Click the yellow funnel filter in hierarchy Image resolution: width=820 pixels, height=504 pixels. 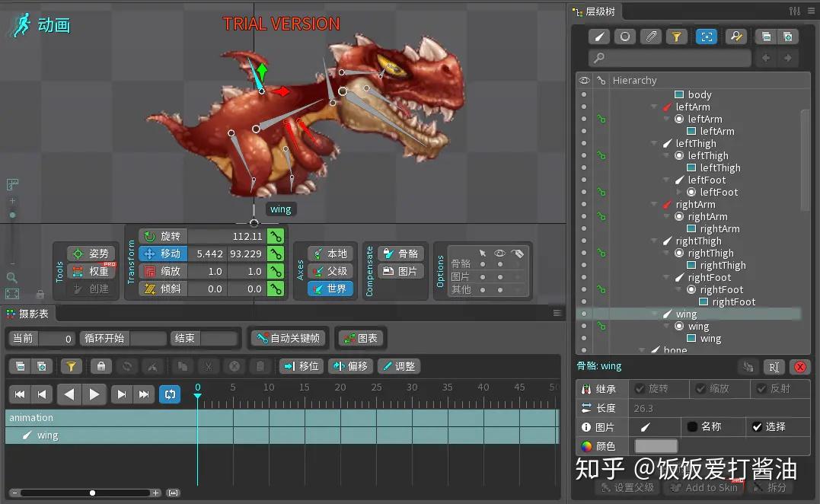[677, 37]
